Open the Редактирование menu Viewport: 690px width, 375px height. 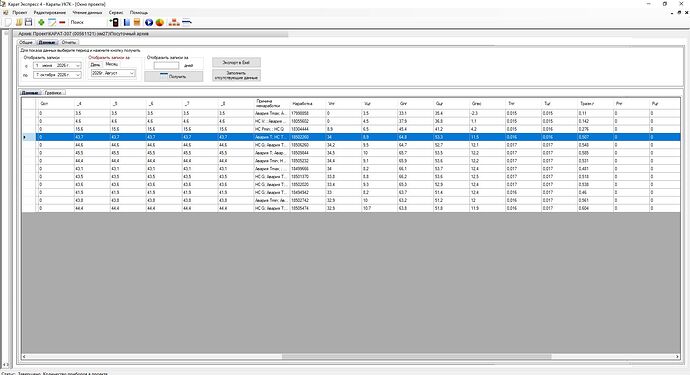click(50, 13)
